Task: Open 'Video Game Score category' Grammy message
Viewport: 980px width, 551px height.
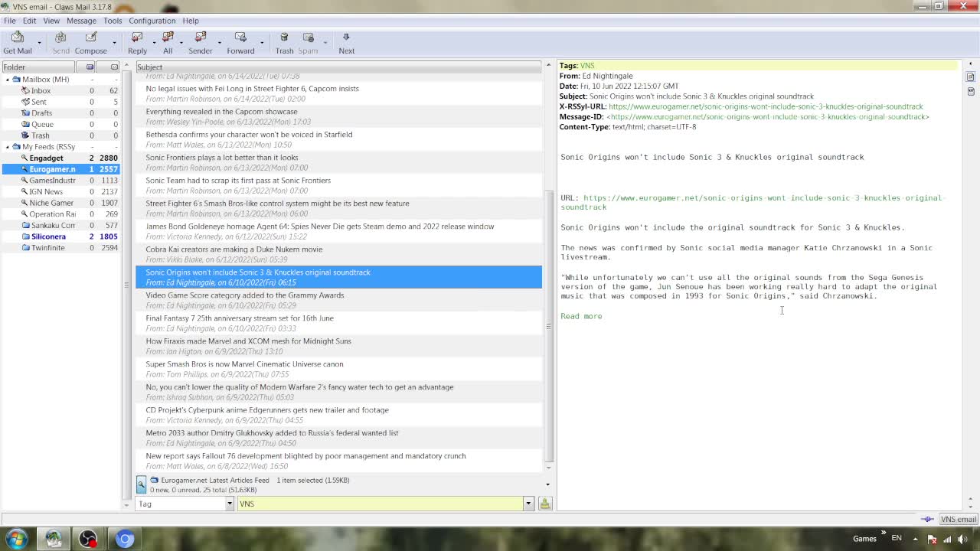Action: coord(338,300)
